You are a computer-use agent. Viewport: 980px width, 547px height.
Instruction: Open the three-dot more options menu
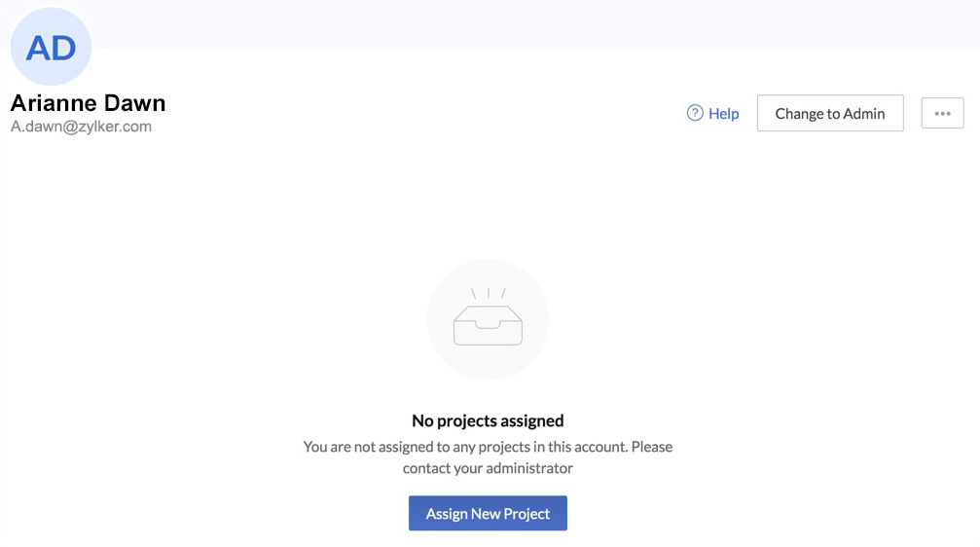coord(942,113)
